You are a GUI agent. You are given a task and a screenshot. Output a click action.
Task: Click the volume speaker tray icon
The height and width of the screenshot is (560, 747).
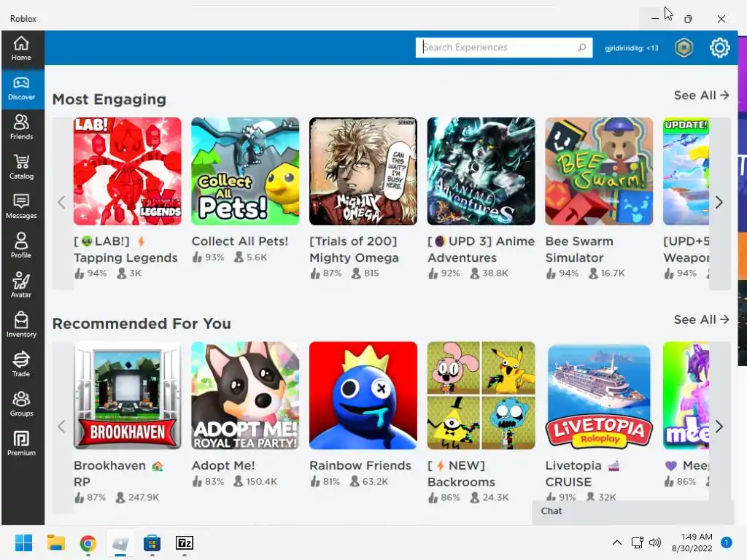(x=655, y=542)
